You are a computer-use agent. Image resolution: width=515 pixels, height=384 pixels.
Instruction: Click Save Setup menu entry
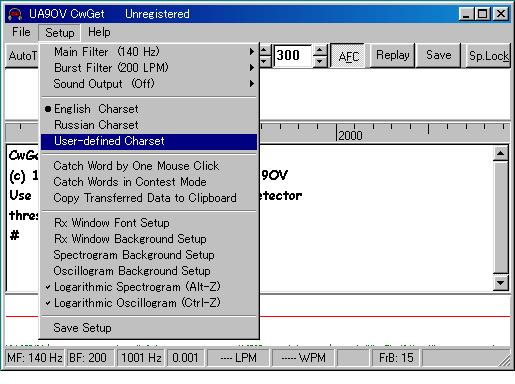coord(149,328)
